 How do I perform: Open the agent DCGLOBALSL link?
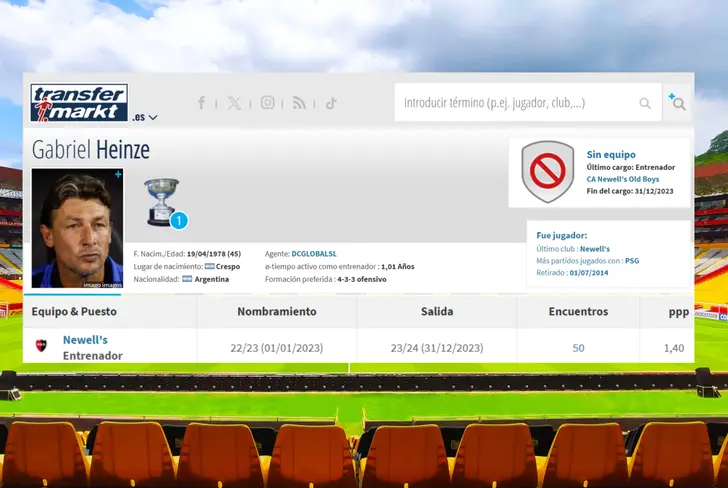click(x=314, y=254)
